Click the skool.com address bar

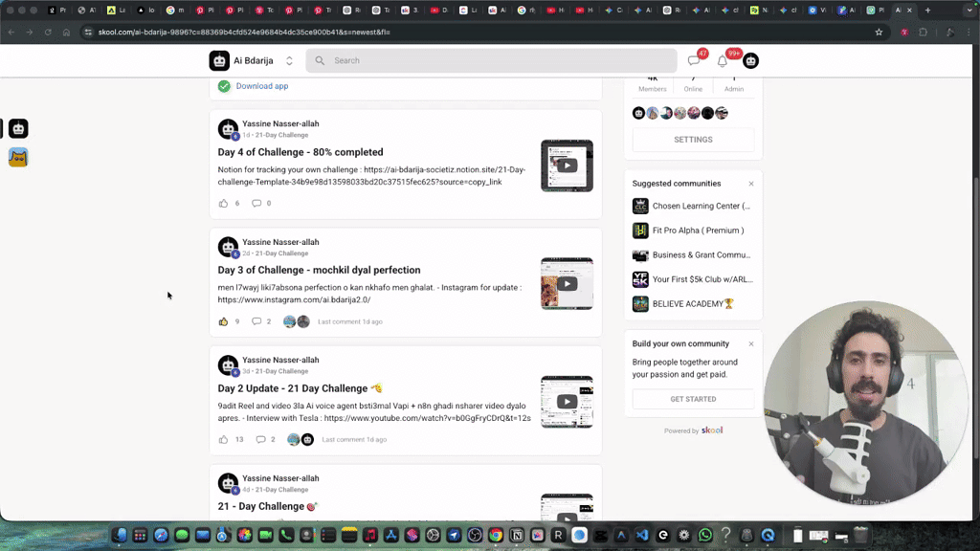[481, 32]
